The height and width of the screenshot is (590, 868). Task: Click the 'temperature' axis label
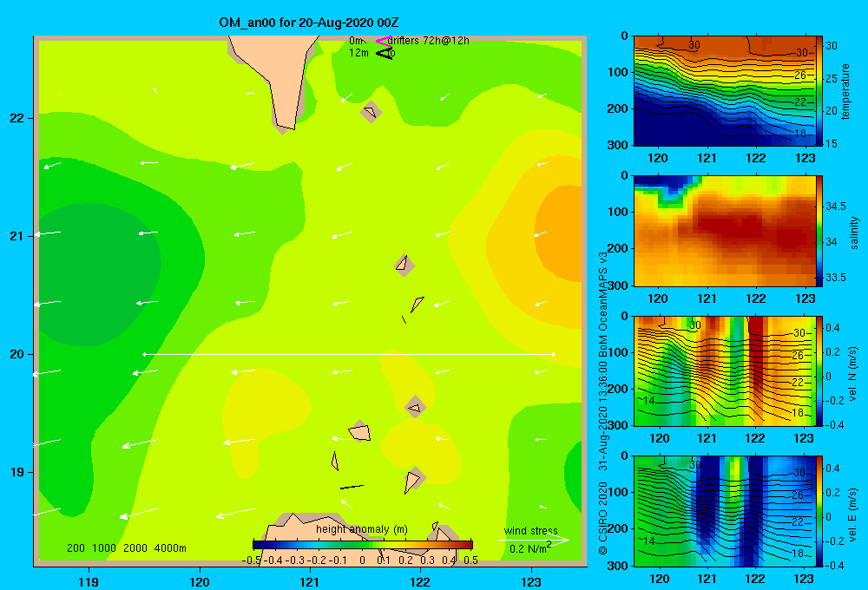pyautogui.click(x=845, y=91)
